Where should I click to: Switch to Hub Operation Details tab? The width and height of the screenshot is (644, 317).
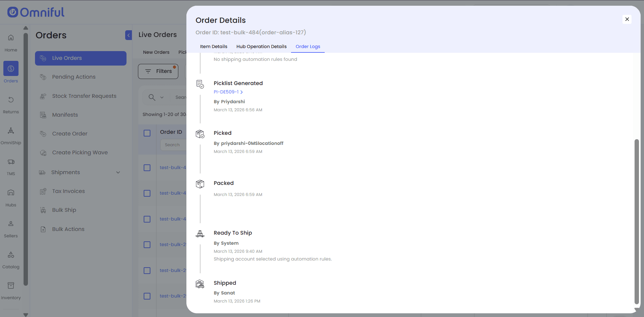(261, 46)
